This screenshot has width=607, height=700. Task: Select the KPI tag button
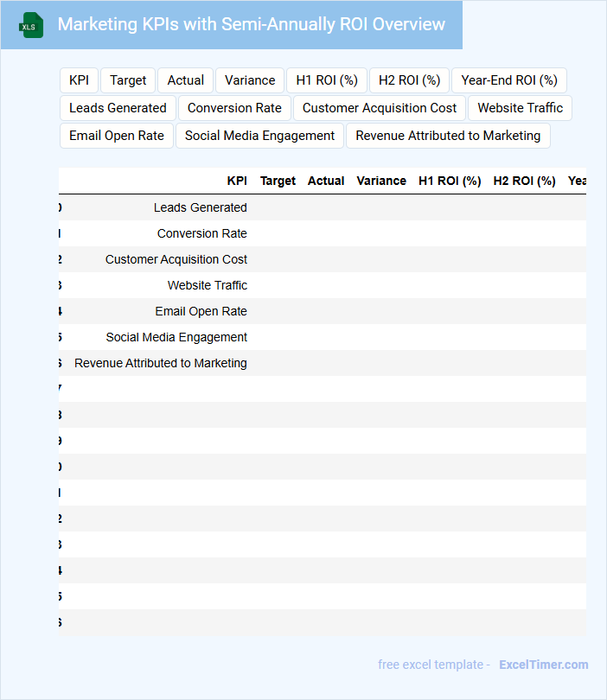tap(79, 80)
